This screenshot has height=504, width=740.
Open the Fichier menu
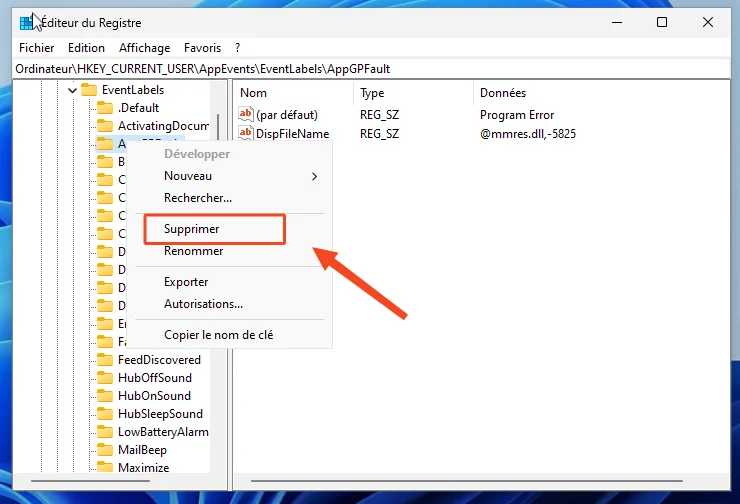[36, 48]
